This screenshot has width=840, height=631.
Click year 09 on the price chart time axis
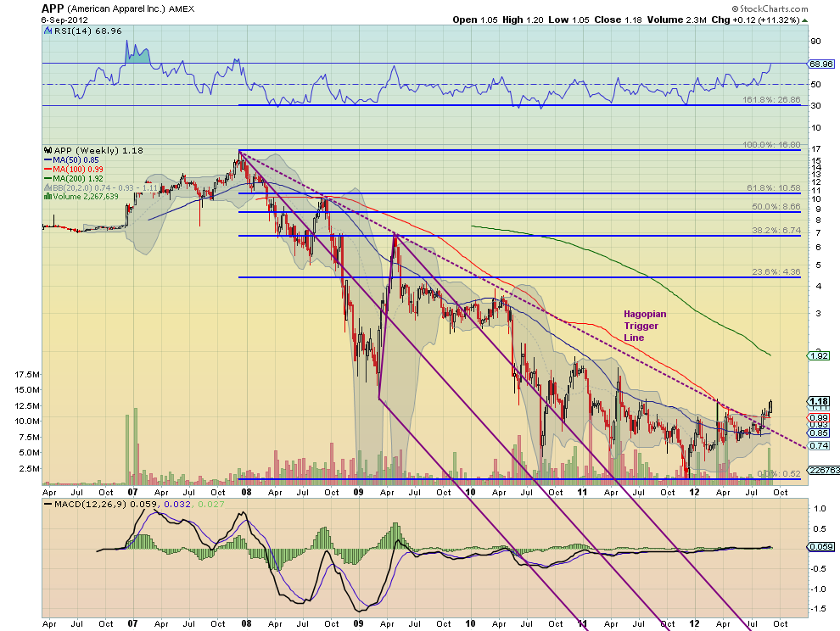[358, 492]
